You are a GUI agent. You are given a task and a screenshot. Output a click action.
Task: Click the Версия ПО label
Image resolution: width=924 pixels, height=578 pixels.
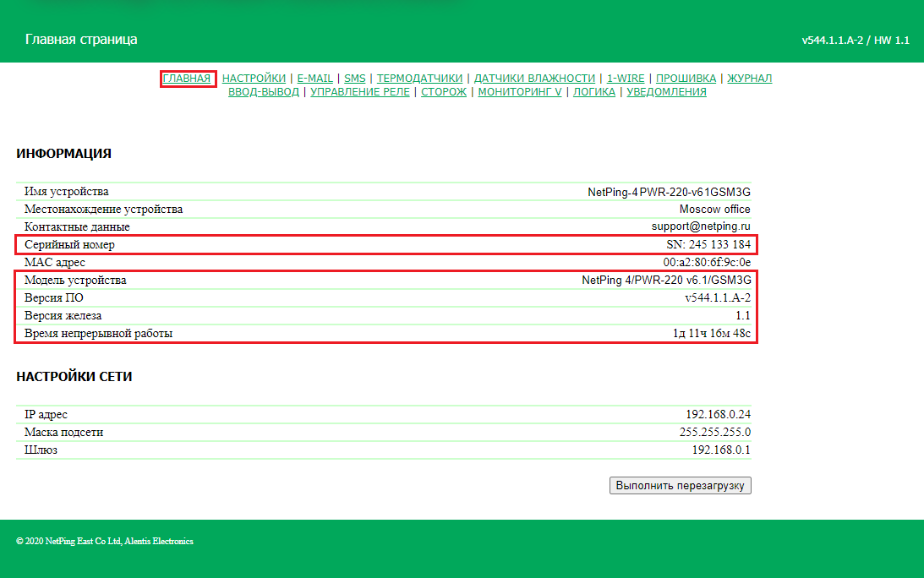click(53, 297)
